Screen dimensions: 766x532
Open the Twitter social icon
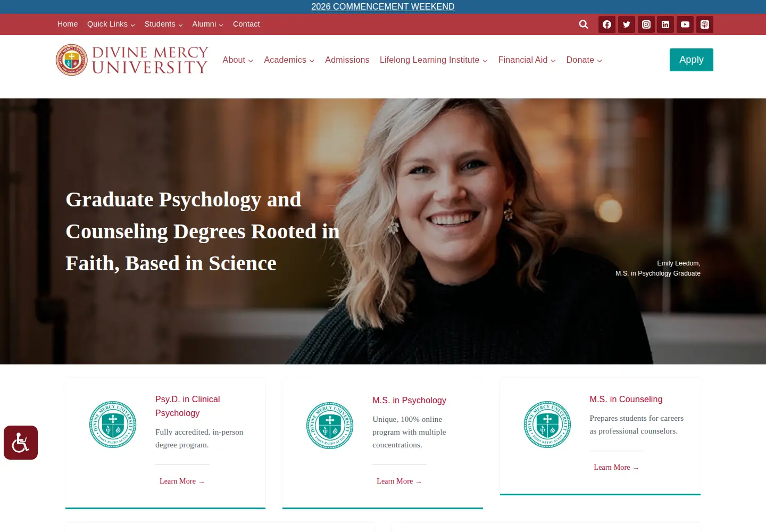tap(627, 24)
